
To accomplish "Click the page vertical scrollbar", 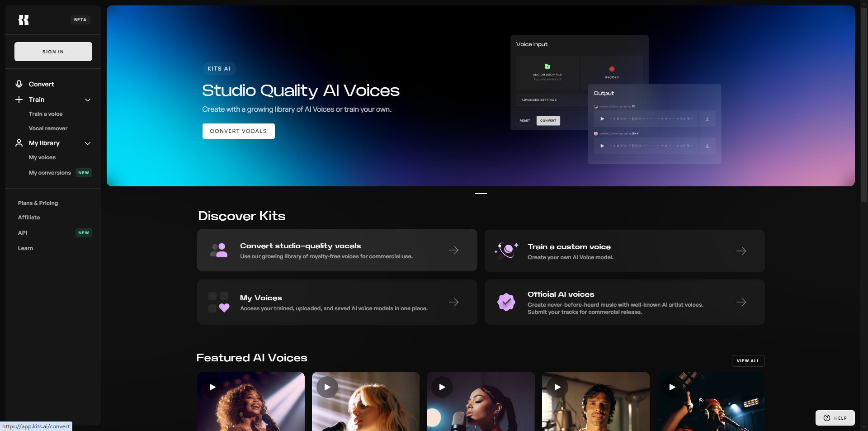I will 864,104.
